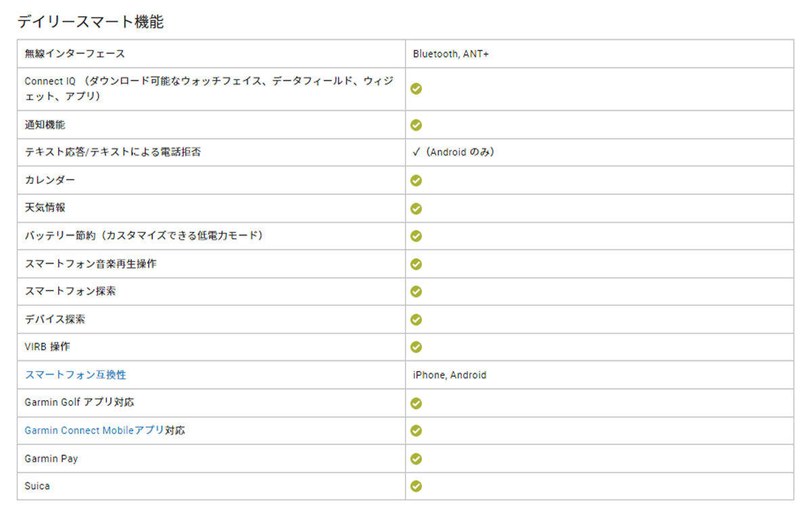This screenshot has width=812, height=520.
Task: Click the Suica row checkmark icon
Action: pos(416,486)
